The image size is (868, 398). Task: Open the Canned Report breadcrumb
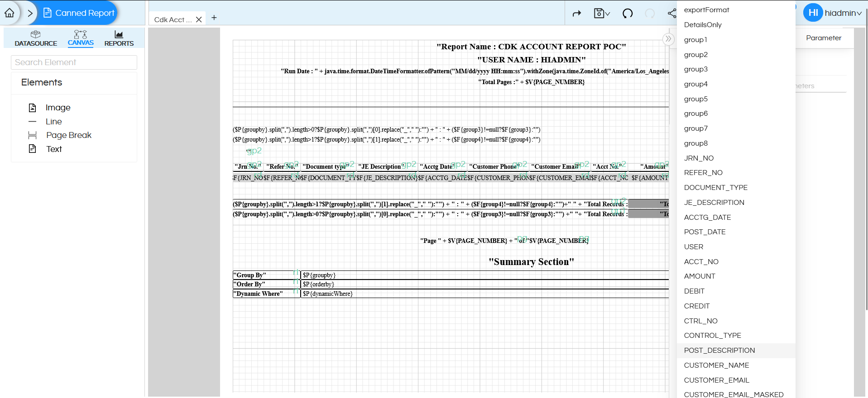(x=79, y=13)
